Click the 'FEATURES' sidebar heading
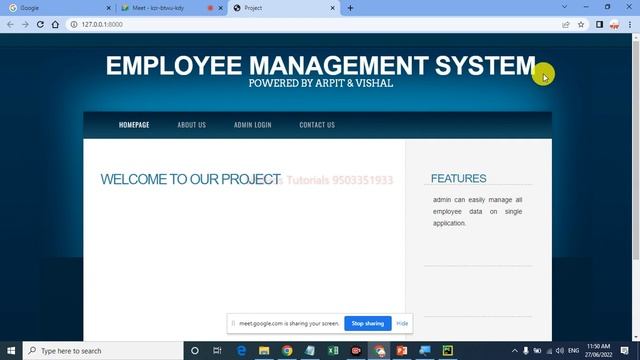The height and width of the screenshot is (360, 640). coord(458,178)
